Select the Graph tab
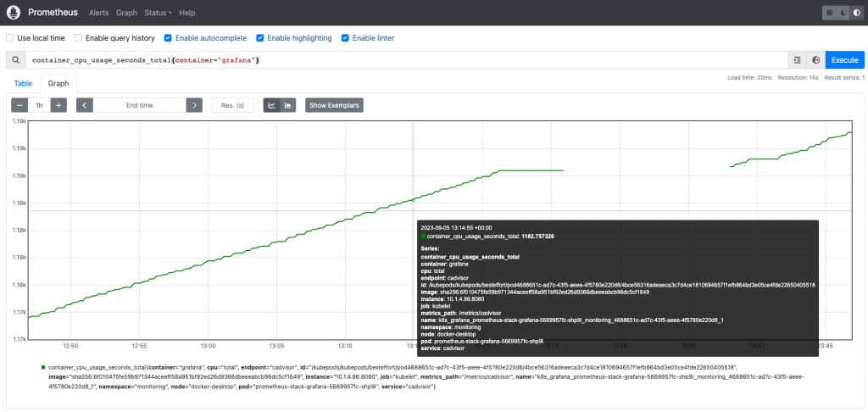The width and height of the screenshot is (868, 412). [58, 84]
